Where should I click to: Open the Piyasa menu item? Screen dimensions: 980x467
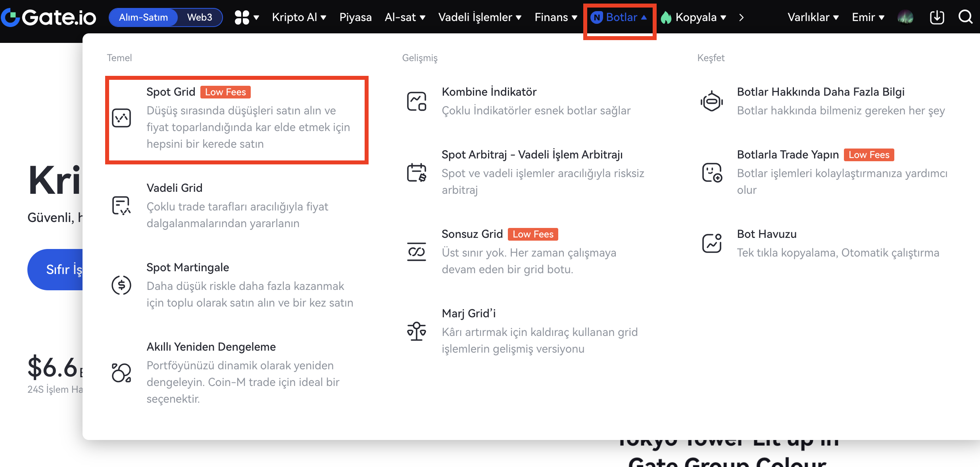(355, 17)
